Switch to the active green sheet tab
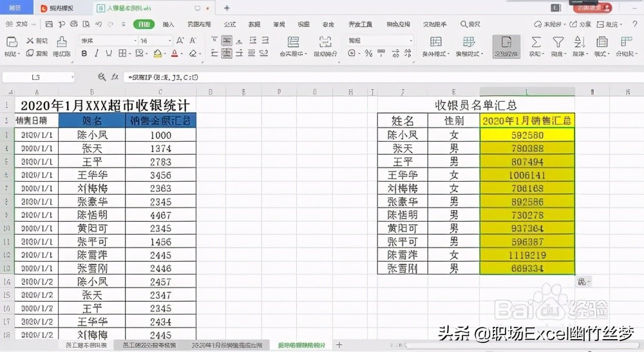Image resolution: width=644 pixels, height=352 pixels. click(301, 345)
